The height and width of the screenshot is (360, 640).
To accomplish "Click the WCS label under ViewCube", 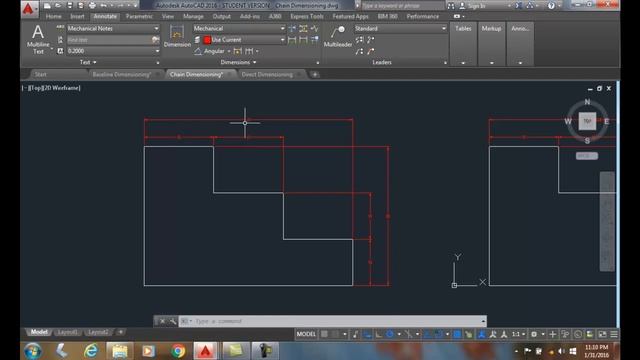I will point(587,156).
